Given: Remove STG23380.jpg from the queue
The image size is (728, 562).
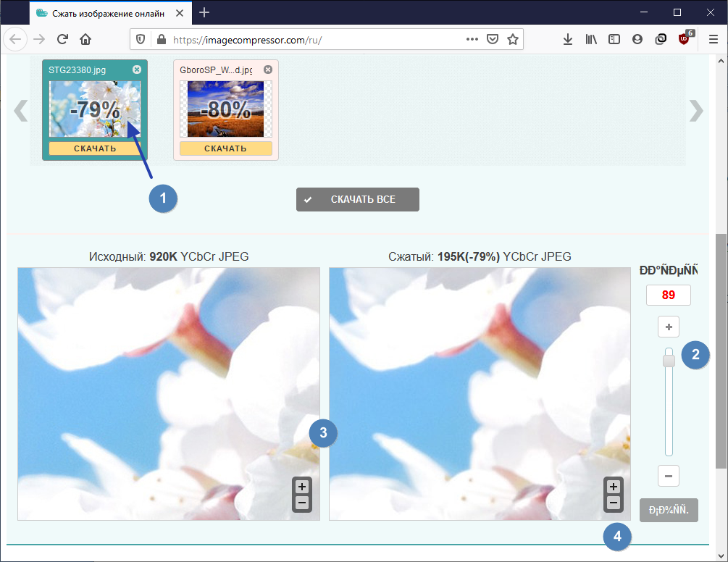Looking at the screenshot, I should [x=136, y=70].
